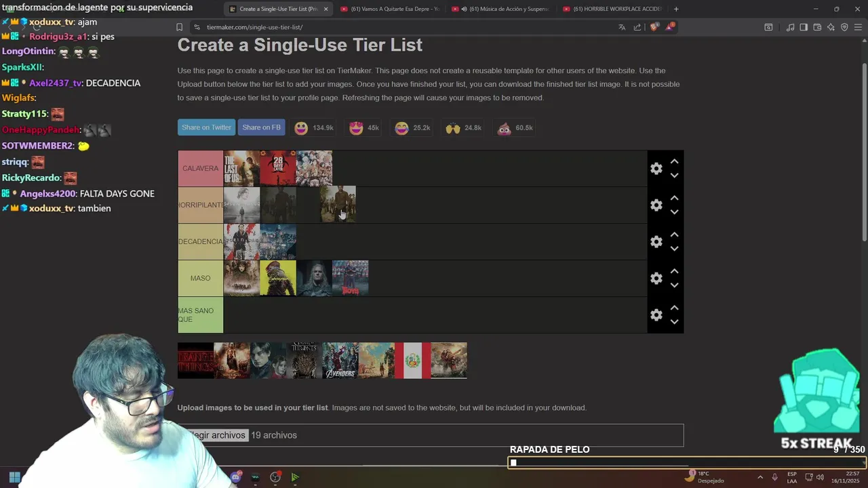The height and width of the screenshot is (488, 868).
Task: Move MAS SANO QUE row up
Action: [x=674, y=308]
